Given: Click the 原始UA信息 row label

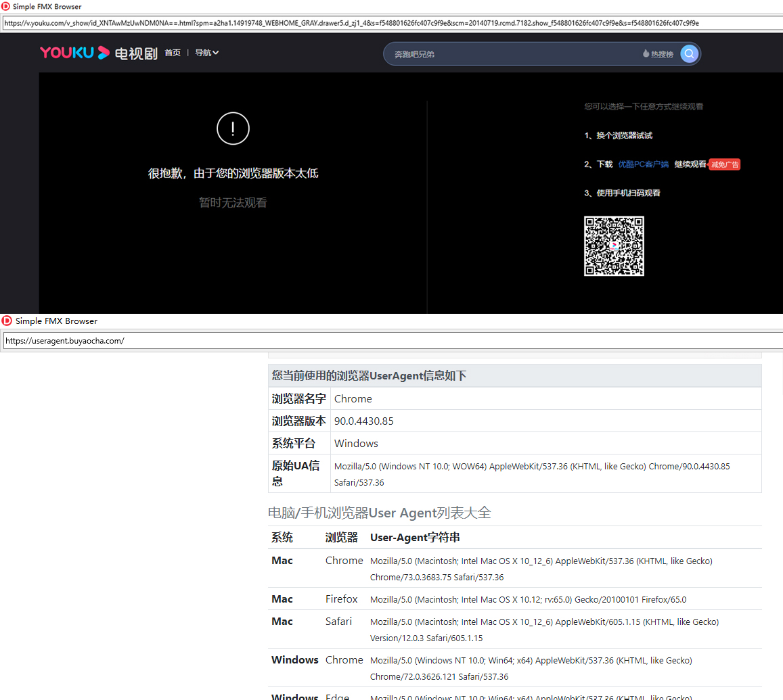Looking at the screenshot, I should coord(296,473).
